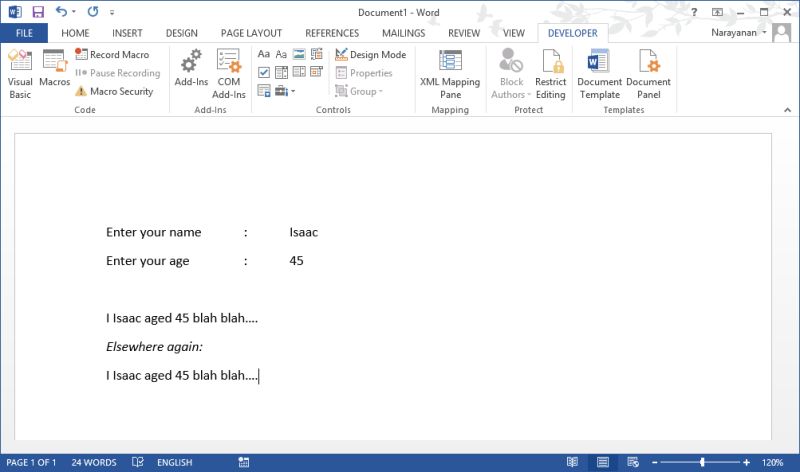The width and height of the screenshot is (800, 472).
Task: Click the 'Enter your age' label
Action: coord(147,261)
